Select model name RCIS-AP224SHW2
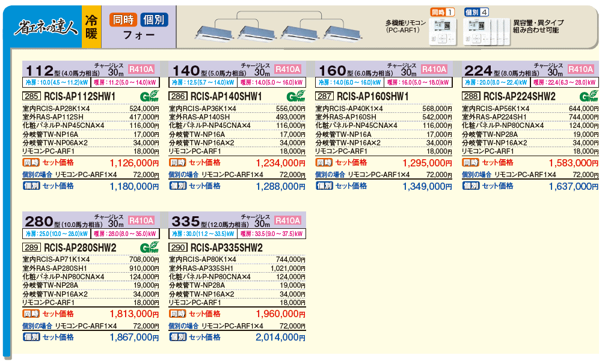 tap(520, 96)
